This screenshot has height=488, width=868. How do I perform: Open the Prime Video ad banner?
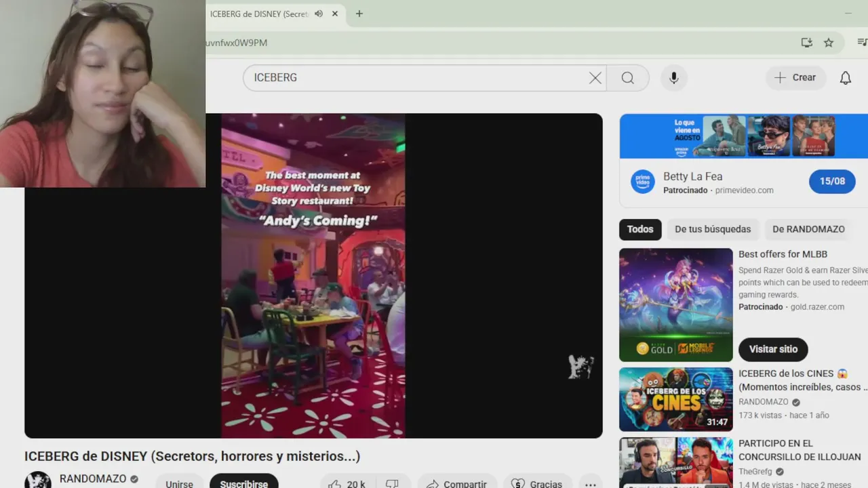(743, 136)
